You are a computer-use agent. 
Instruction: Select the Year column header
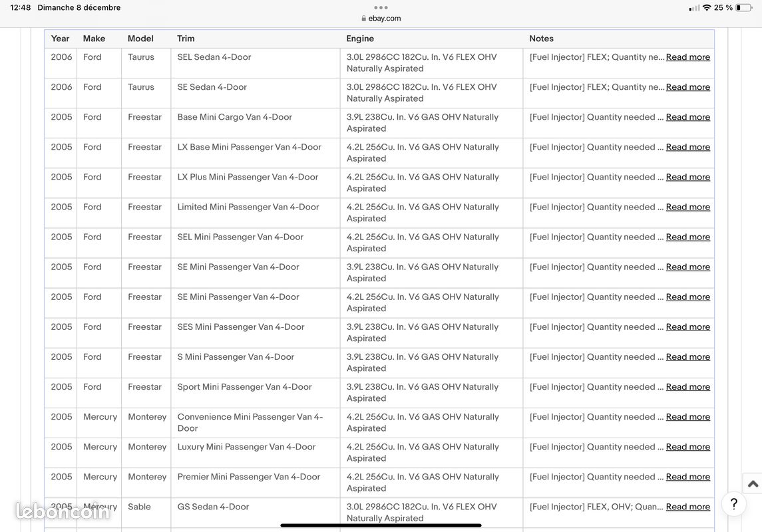pos(61,39)
